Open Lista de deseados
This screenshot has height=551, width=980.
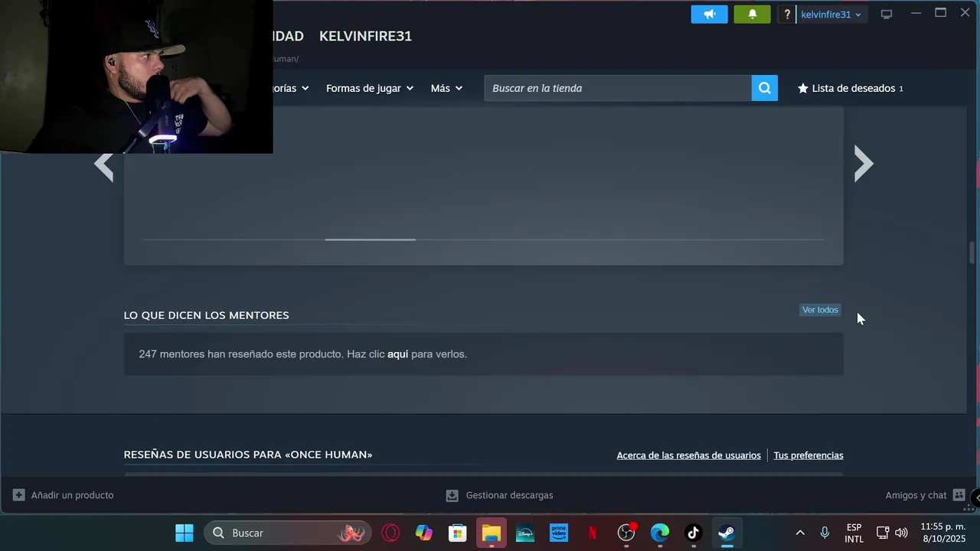pyautogui.click(x=851, y=88)
